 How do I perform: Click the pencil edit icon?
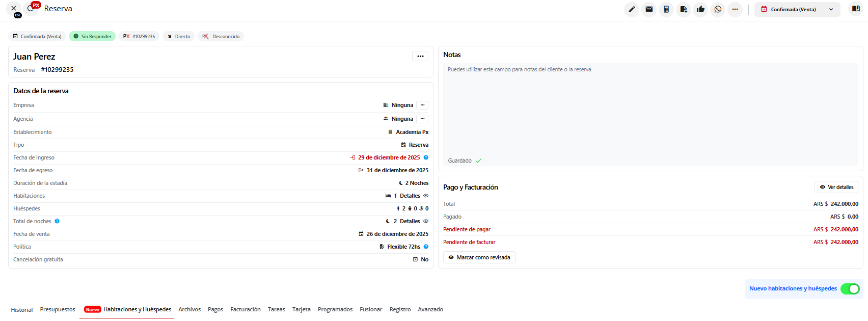click(x=632, y=9)
